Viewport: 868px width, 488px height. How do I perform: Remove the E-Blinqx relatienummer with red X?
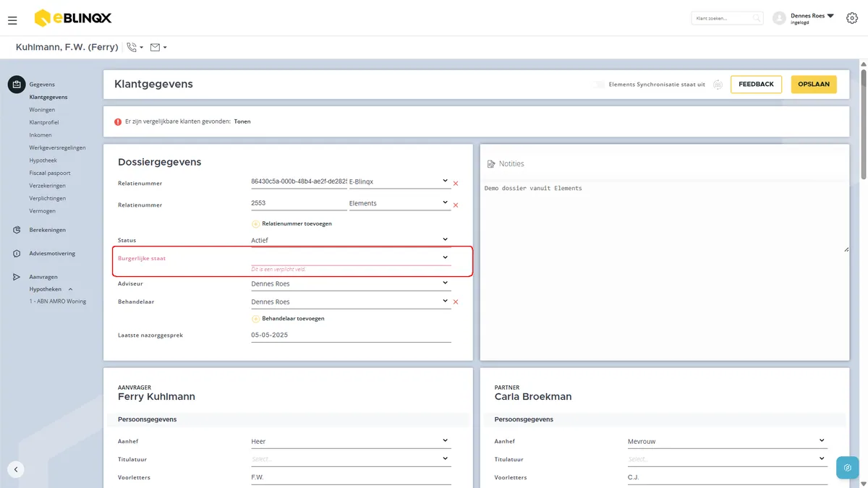click(456, 184)
